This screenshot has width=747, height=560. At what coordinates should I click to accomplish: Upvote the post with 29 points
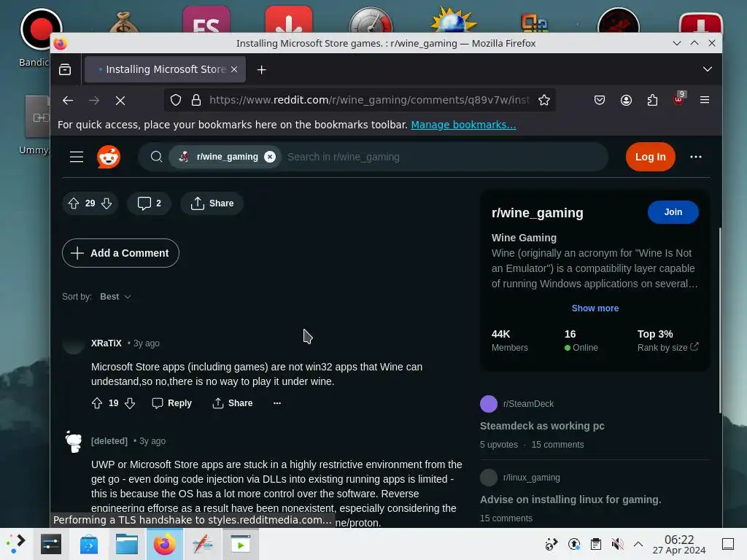click(x=74, y=203)
